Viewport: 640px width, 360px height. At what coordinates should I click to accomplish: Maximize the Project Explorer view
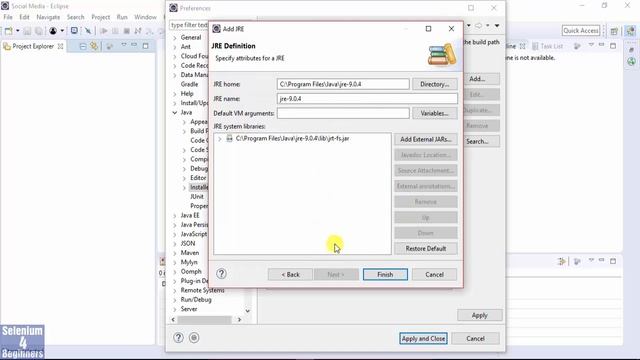145,46
